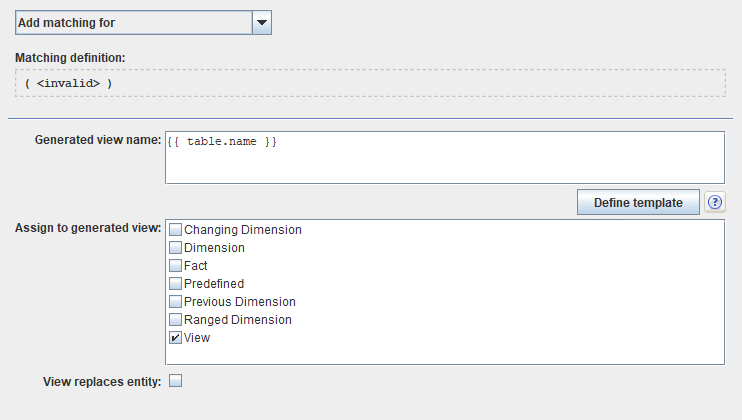Focus the Generated view name text field
The height and width of the screenshot is (420, 742).
coord(444,157)
